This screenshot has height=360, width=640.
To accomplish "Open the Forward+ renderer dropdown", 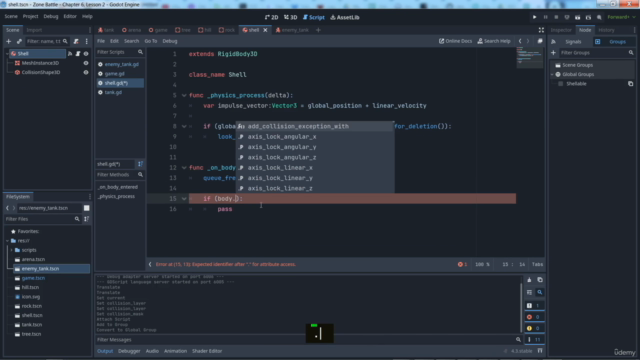I will [621, 17].
